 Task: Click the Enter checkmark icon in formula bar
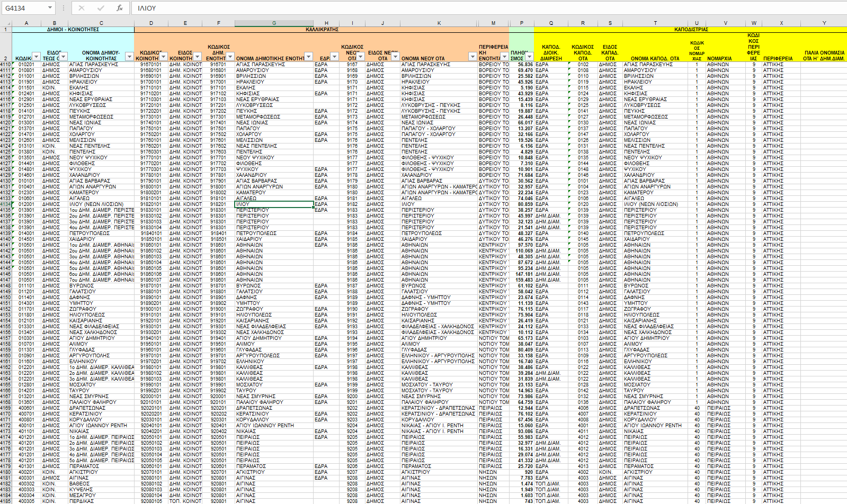pos(101,8)
